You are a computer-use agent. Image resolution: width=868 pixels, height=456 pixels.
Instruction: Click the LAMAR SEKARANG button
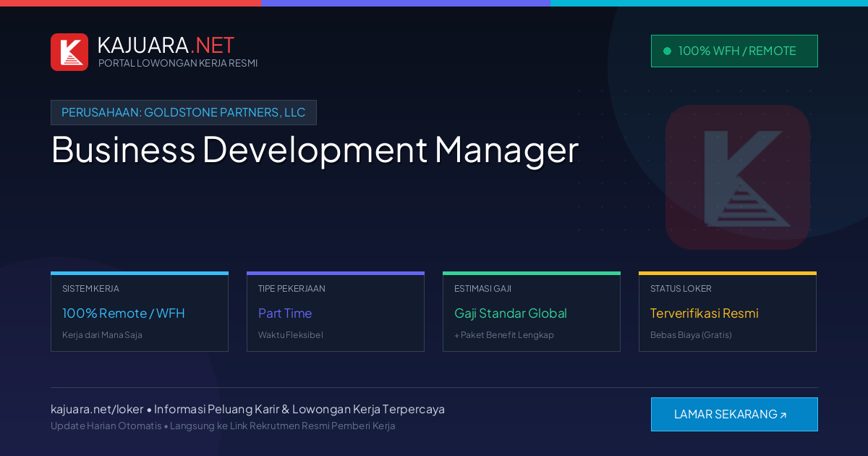[734, 415]
